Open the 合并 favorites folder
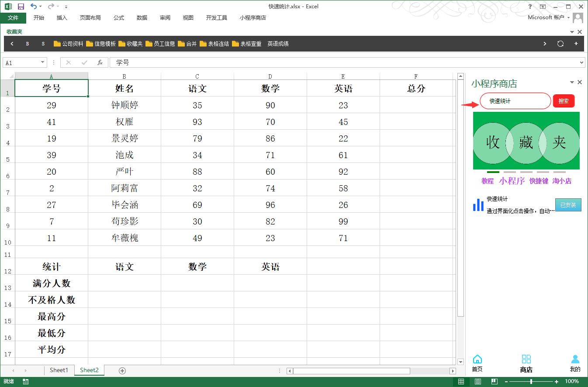Viewport: 588px width, 387px height. (x=187, y=44)
